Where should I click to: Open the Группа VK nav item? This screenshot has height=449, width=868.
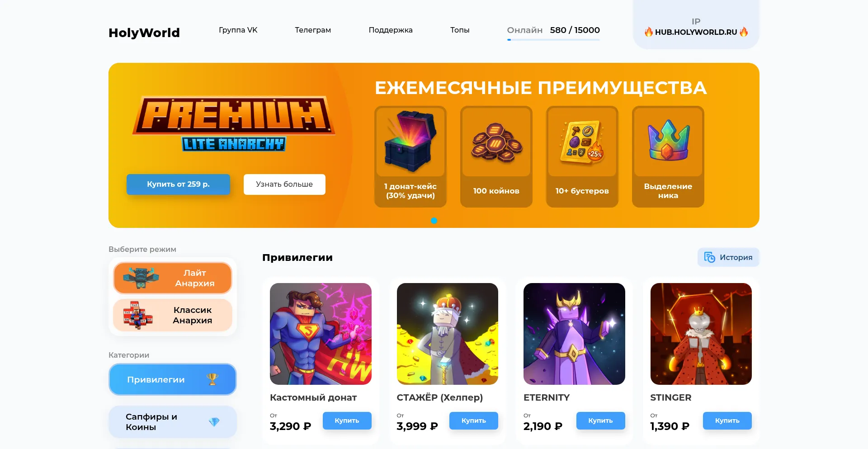tap(238, 30)
